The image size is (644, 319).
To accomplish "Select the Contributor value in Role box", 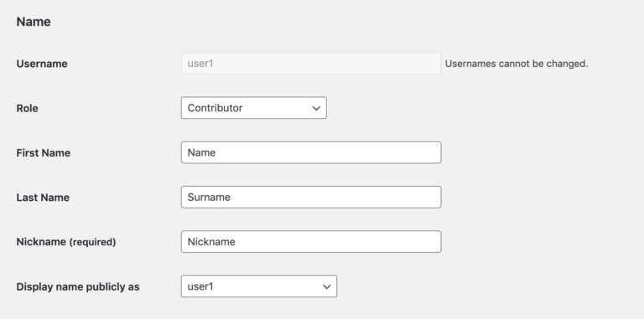I will 215,108.
